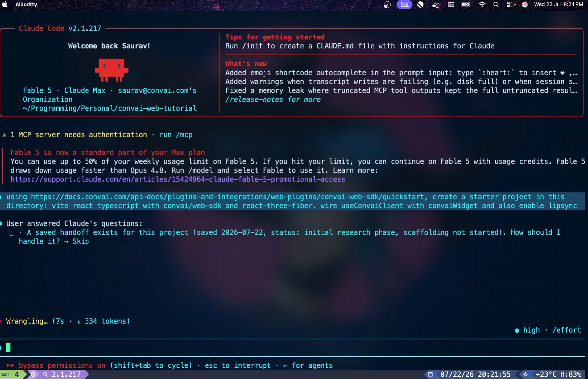588x379 pixels.
Task: Open the Linear menu bar icon
Action: pyautogui.click(x=420, y=5)
